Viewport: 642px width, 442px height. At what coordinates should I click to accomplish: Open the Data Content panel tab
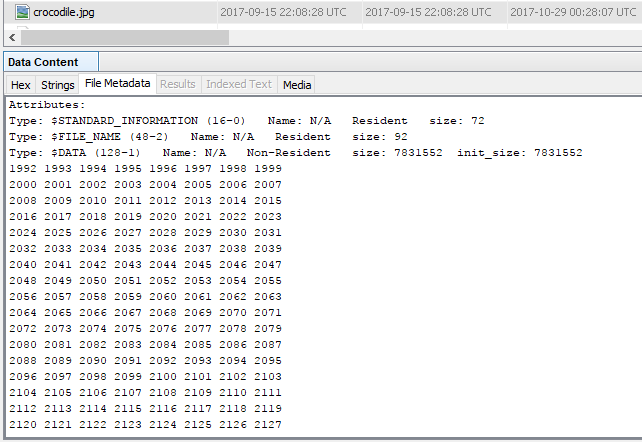(x=51, y=62)
